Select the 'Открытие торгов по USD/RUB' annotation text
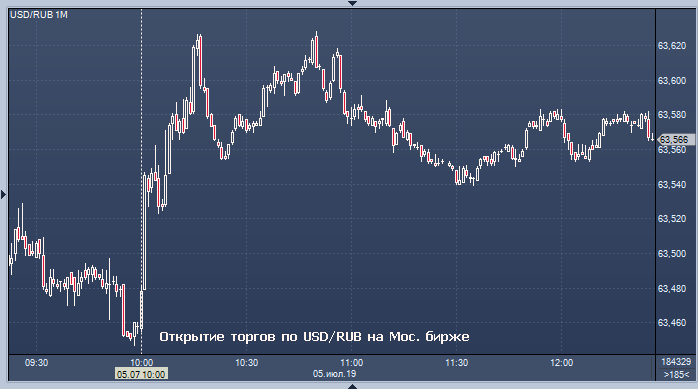Viewport: 698px width, 389px height. 261,336
